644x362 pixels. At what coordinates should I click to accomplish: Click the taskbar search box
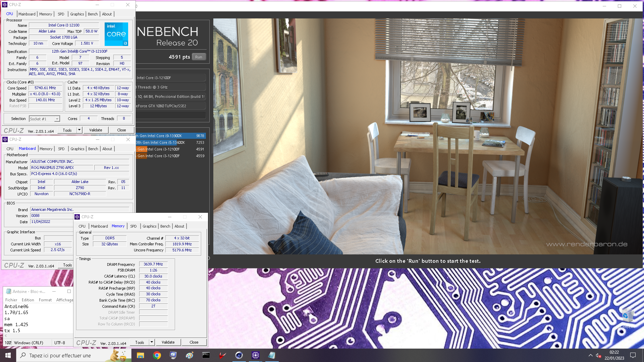[74, 355]
